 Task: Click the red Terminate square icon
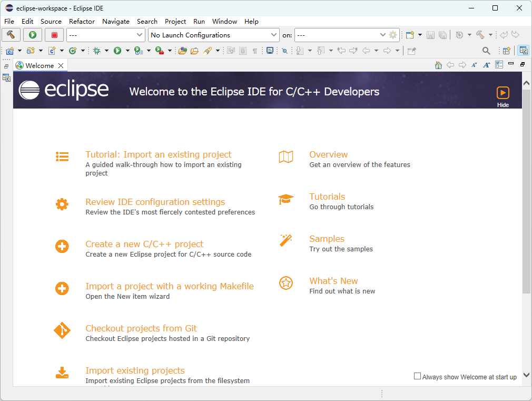55,35
